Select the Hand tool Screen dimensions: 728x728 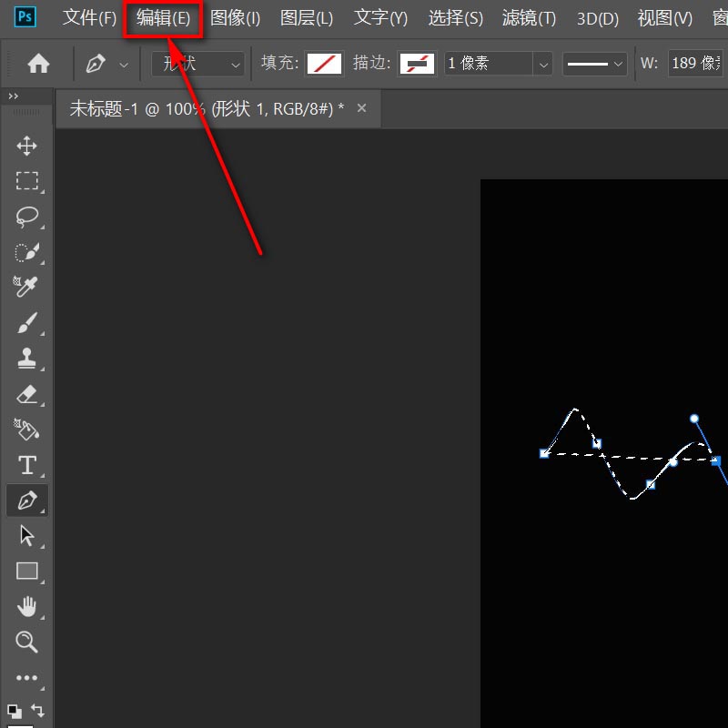pos(26,606)
